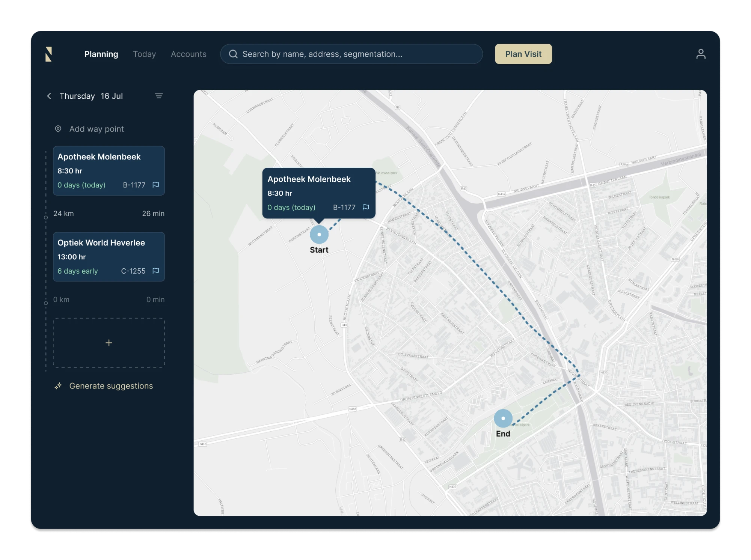Click the flag icon on sidebar Apotheek Molenbeek card
The height and width of the screenshot is (560, 751).
[x=156, y=185]
